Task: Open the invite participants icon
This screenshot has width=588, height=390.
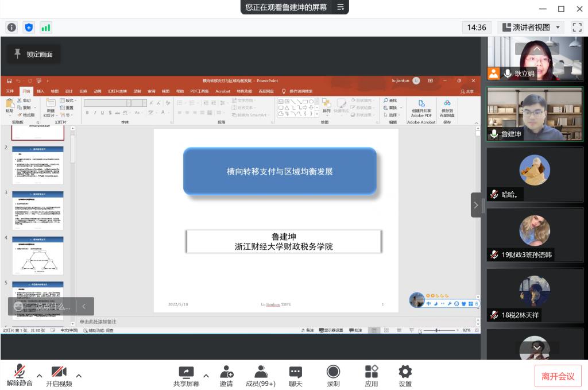Action: click(226, 376)
